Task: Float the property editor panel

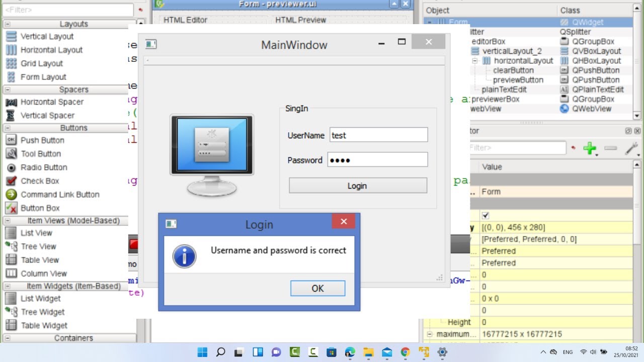Action: pos(628,131)
